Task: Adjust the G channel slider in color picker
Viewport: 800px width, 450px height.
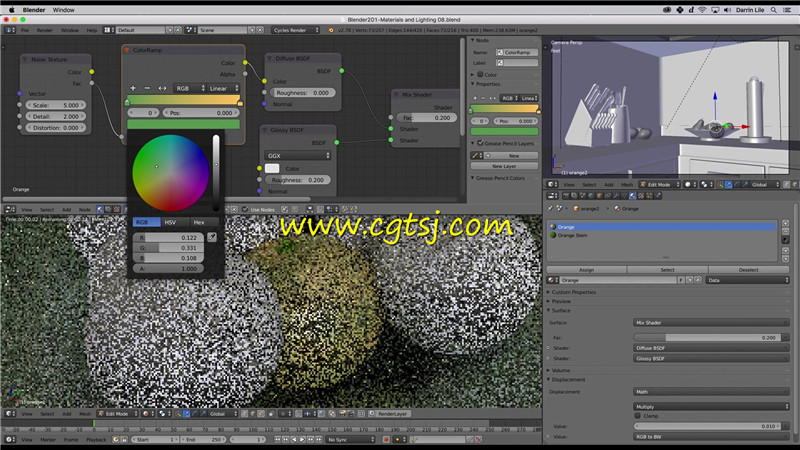Action: (168, 248)
